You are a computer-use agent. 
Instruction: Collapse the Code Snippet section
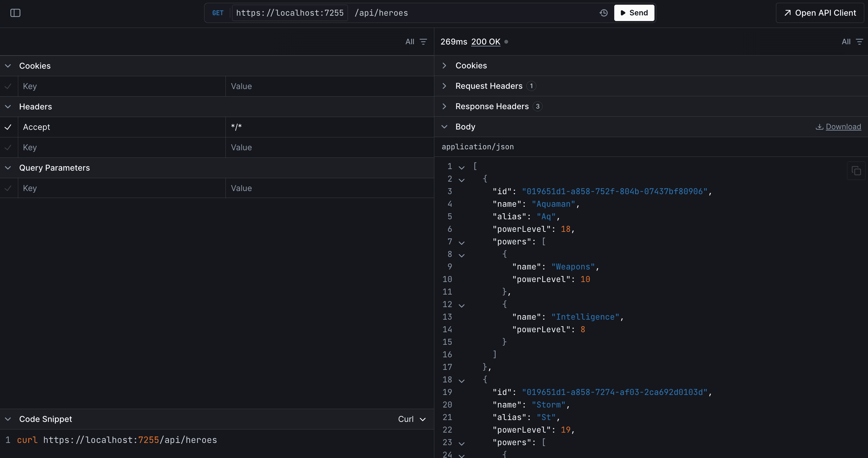[8, 419]
